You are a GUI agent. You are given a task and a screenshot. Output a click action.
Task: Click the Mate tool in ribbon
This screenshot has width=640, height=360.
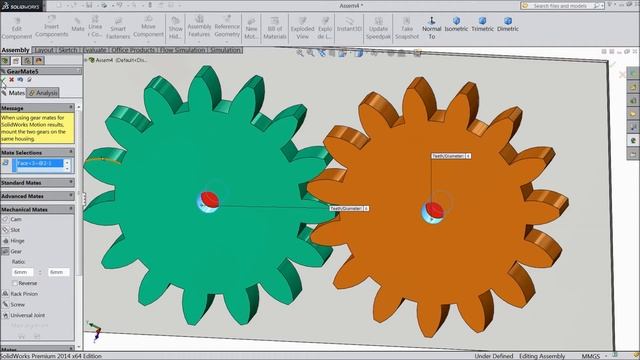(78, 24)
